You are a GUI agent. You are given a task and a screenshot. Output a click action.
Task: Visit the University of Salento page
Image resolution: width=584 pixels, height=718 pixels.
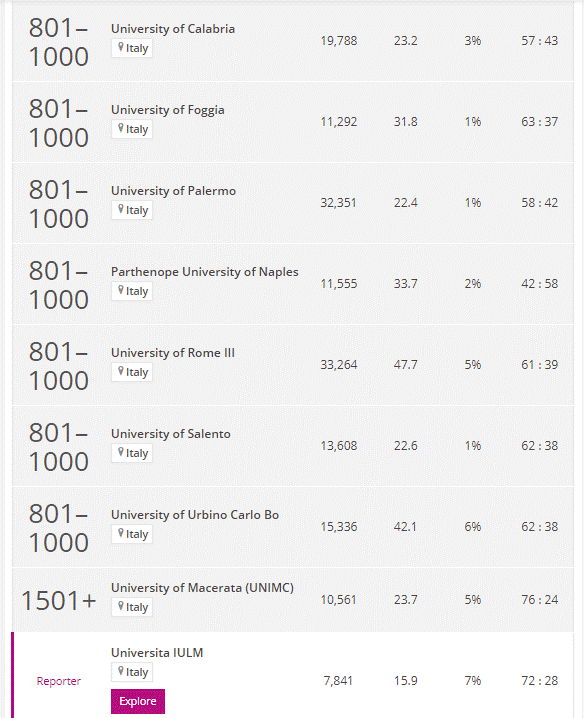(x=170, y=434)
